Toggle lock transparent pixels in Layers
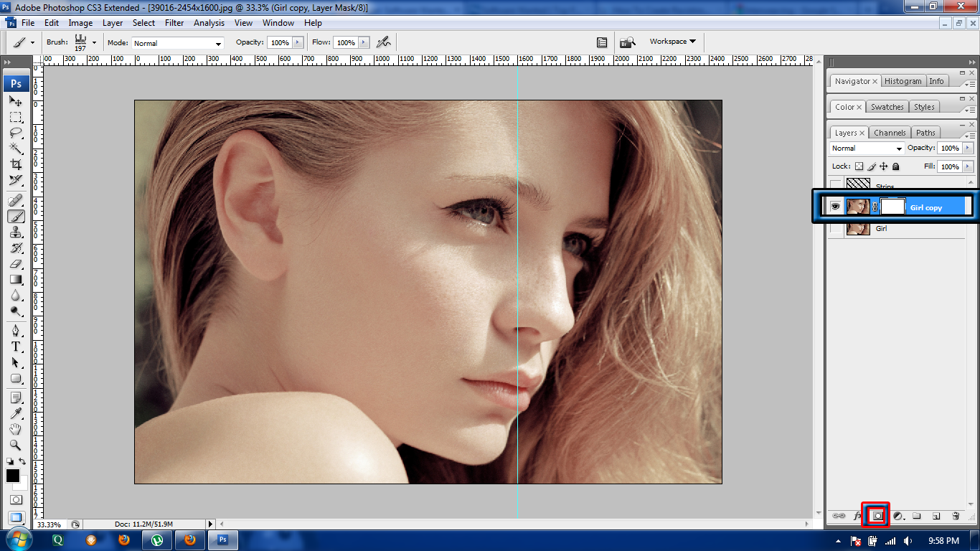The image size is (980, 551). coord(859,166)
